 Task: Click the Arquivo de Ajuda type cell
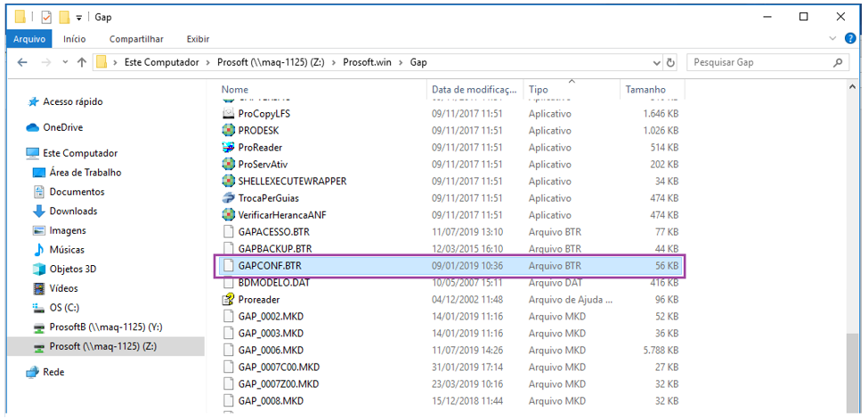click(x=571, y=300)
